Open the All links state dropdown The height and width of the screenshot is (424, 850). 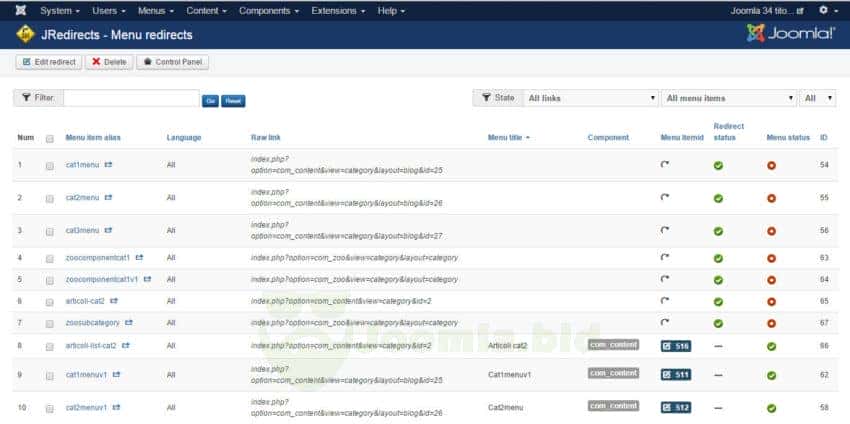(x=591, y=98)
